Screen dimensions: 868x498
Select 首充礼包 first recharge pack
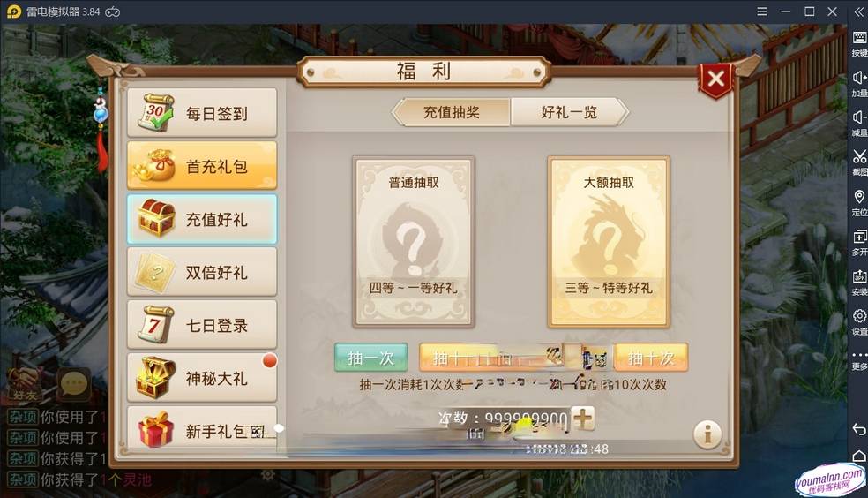[x=202, y=166]
